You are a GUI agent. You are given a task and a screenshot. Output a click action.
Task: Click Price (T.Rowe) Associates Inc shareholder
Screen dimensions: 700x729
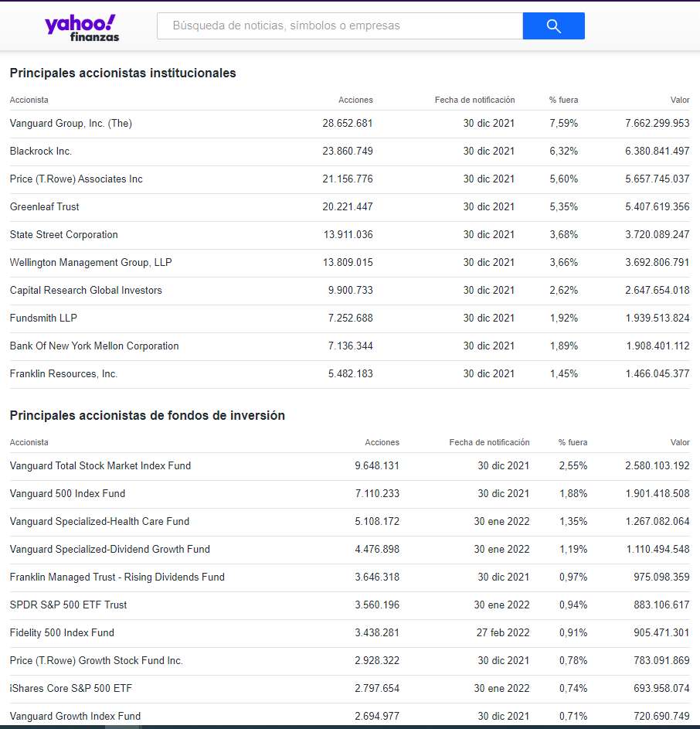[76, 179]
